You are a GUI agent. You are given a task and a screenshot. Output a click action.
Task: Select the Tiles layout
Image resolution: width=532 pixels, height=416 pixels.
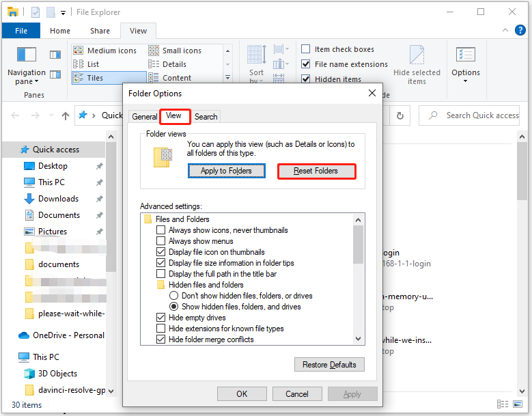click(109, 78)
